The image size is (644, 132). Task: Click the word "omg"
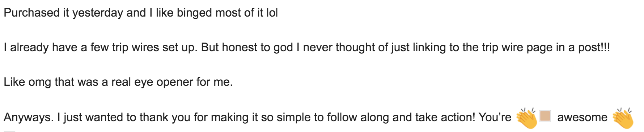40,83
